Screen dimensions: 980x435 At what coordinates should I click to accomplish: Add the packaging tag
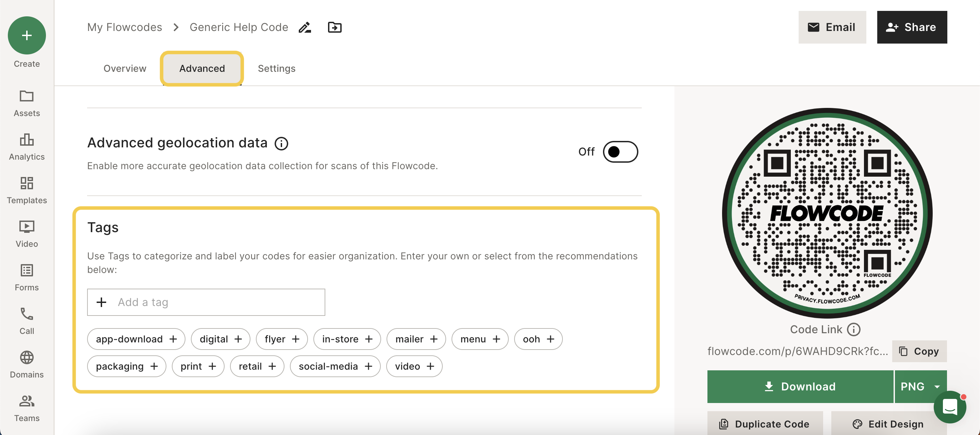tap(127, 366)
